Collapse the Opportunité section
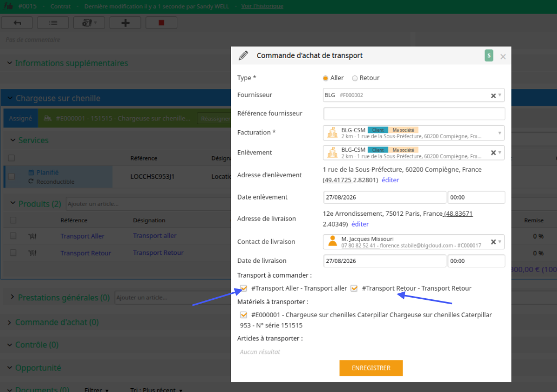The width and height of the screenshot is (557, 392). (x=10, y=368)
